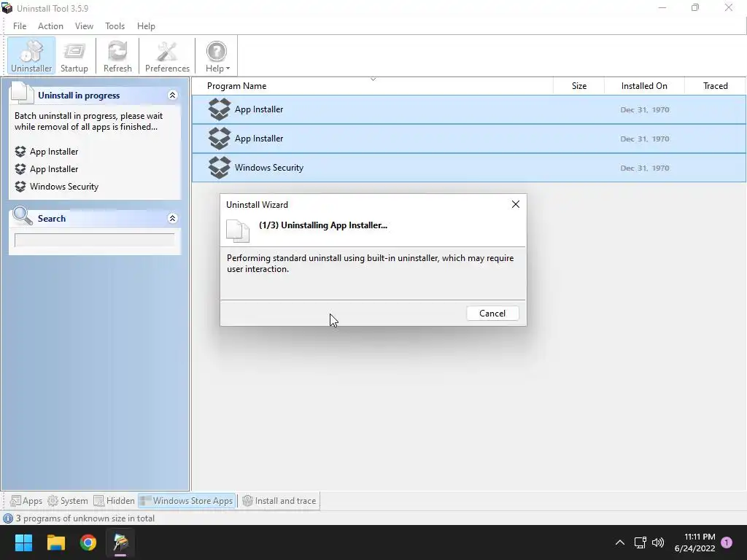Click '3 programs of unknown size in total'
The image size is (747, 560).
pos(85,518)
